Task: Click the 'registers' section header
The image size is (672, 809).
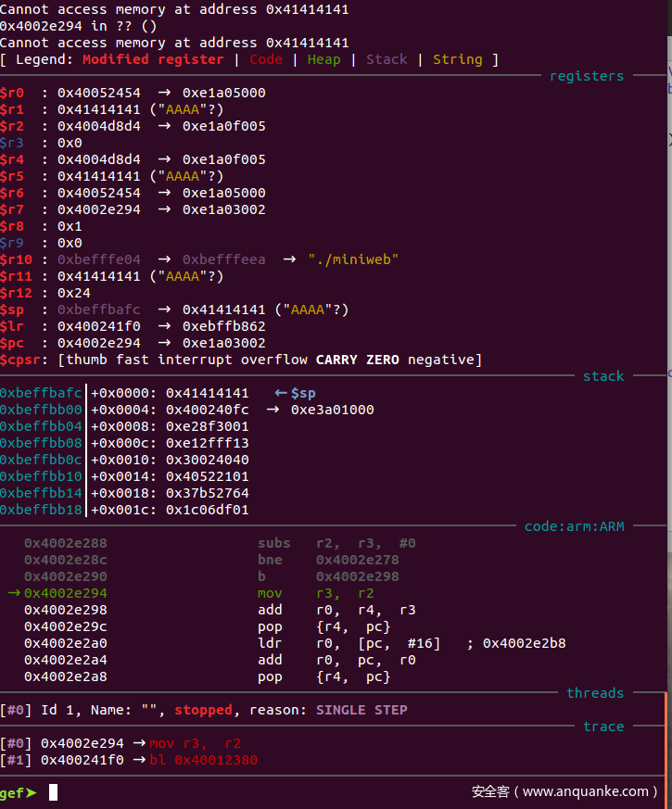Action: (587, 76)
